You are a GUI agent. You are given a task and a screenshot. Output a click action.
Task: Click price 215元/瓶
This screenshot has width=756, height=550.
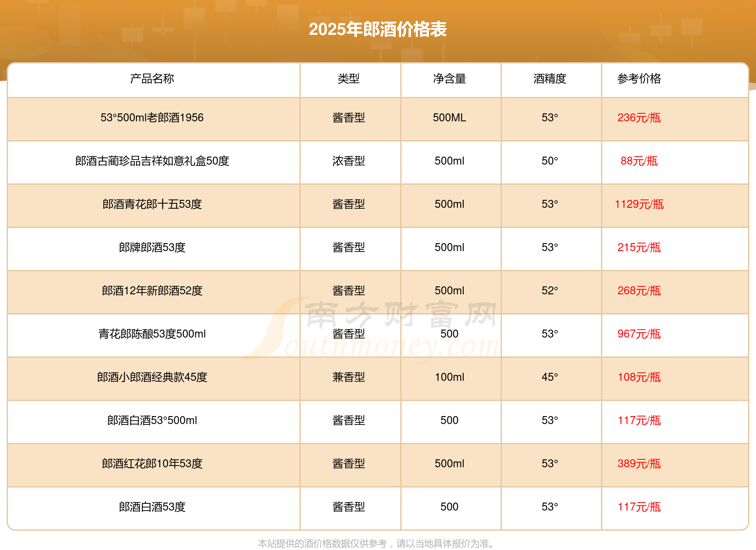click(639, 247)
